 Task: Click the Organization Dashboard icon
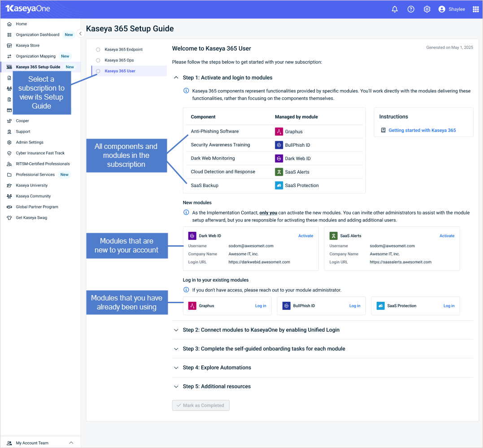[x=9, y=35]
